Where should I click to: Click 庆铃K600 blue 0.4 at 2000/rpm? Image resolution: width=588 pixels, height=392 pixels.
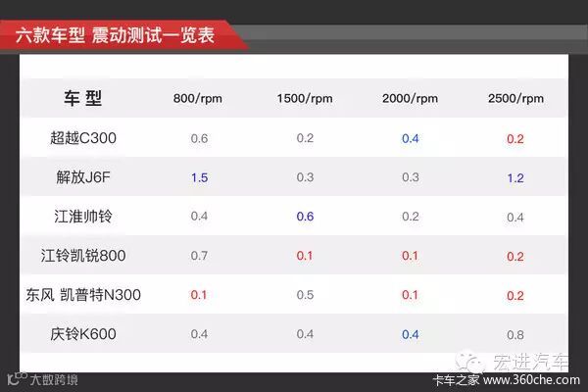411,334
